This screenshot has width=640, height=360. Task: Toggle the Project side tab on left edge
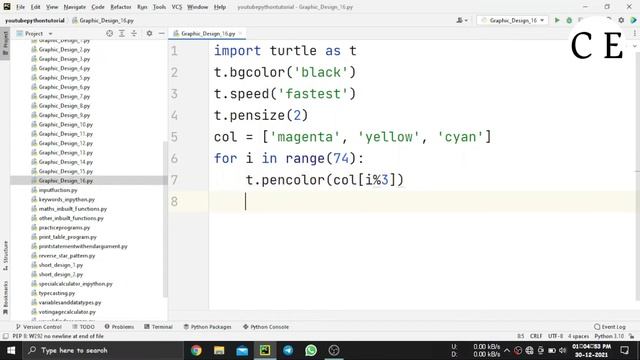pyautogui.click(x=5, y=44)
